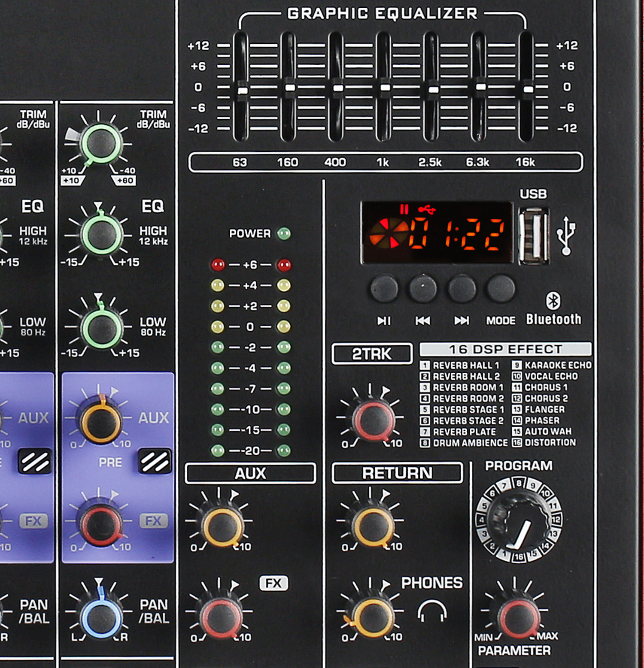Click the 1k graphic equalizer slider handle
The width and height of the screenshot is (644, 668).
tap(385, 88)
